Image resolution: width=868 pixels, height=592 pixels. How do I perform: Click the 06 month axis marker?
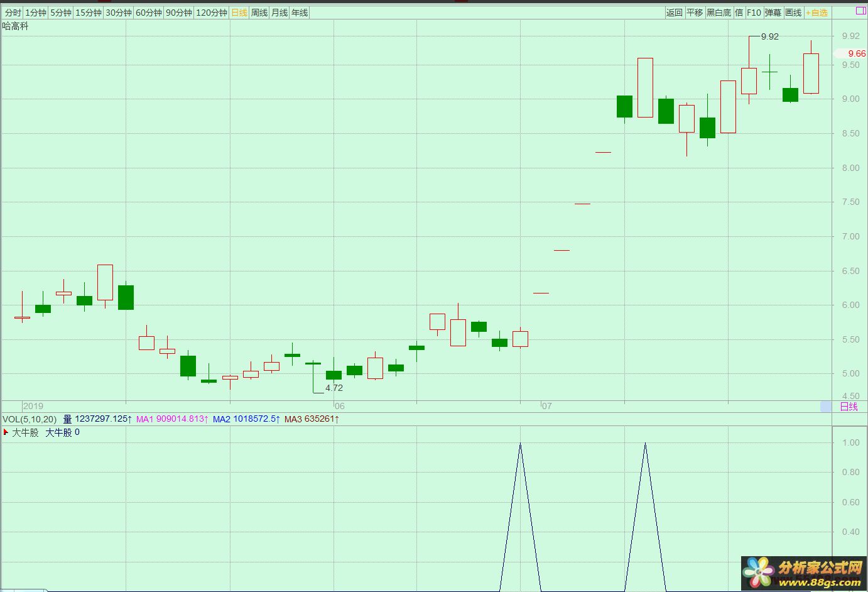339,406
